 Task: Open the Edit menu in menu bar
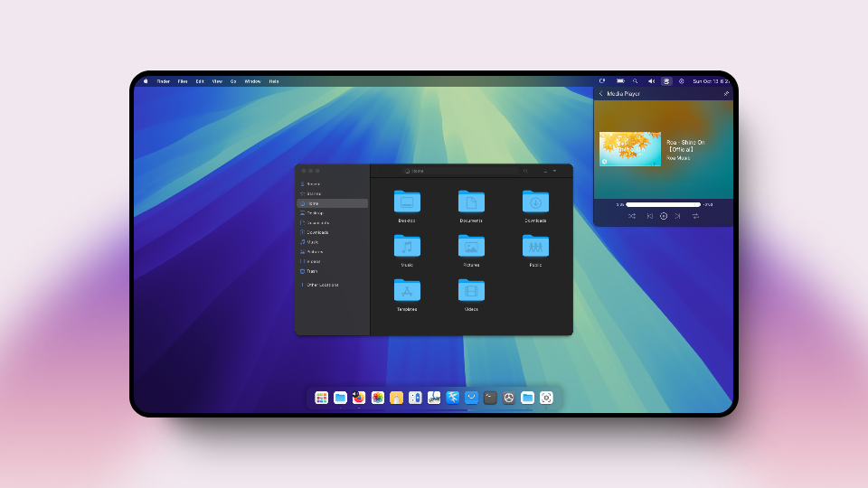pyautogui.click(x=200, y=81)
